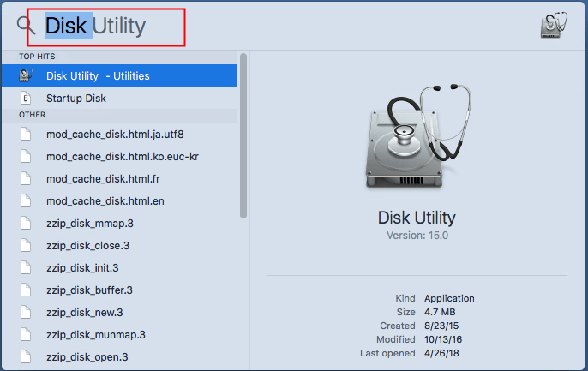The width and height of the screenshot is (588, 371).
Task: Open Disk Utility - Utilities result
Action: (119, 75)
